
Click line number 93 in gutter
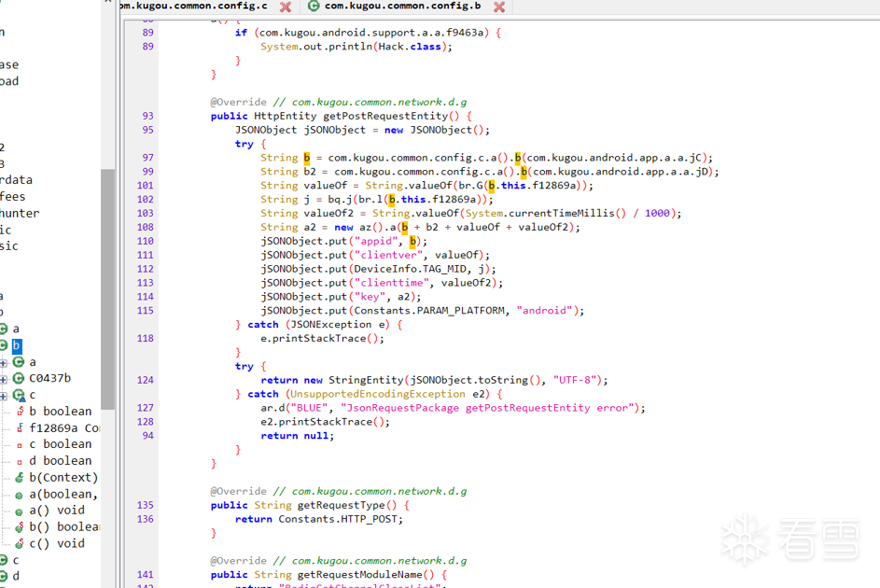(x=147, y=116)
